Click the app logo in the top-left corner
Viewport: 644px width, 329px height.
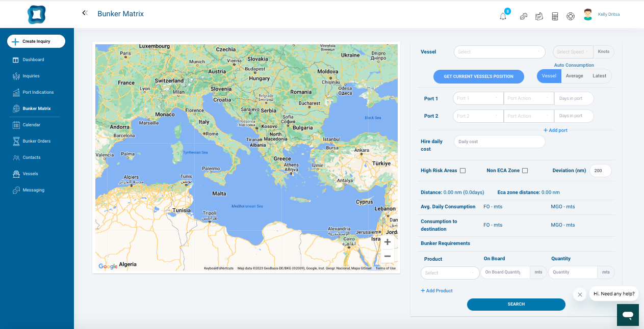tap(37, 15)
